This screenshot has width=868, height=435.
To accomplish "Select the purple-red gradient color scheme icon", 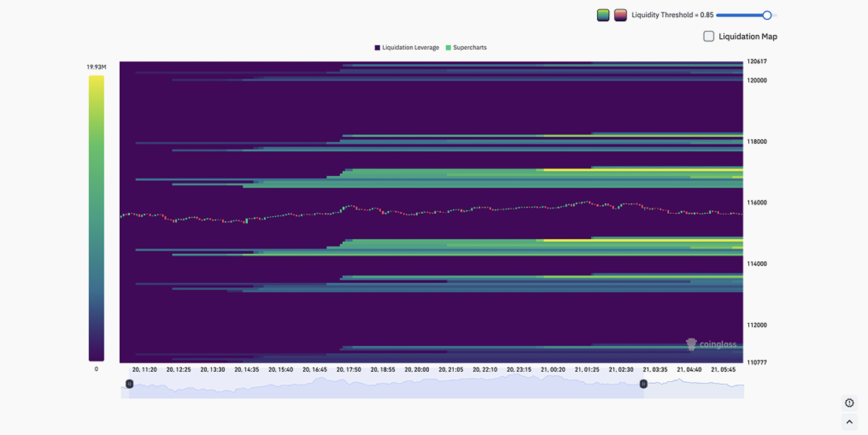I will click(620, 14).
